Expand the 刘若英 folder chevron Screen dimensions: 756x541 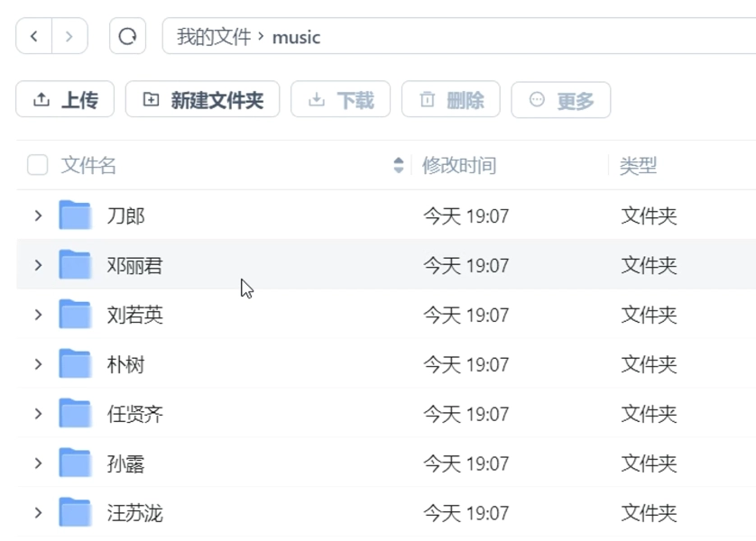(38, 315)
